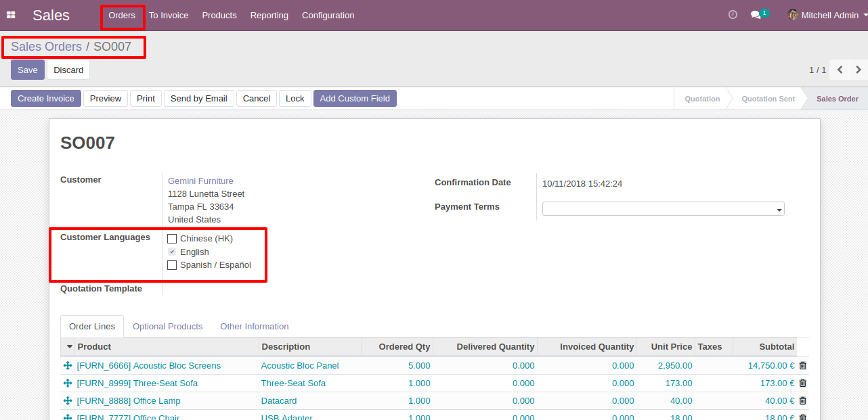Viewport: 868px width, 420px height.
Task: Switch to the Order Lines tab
Action: (x=92, y=327)
